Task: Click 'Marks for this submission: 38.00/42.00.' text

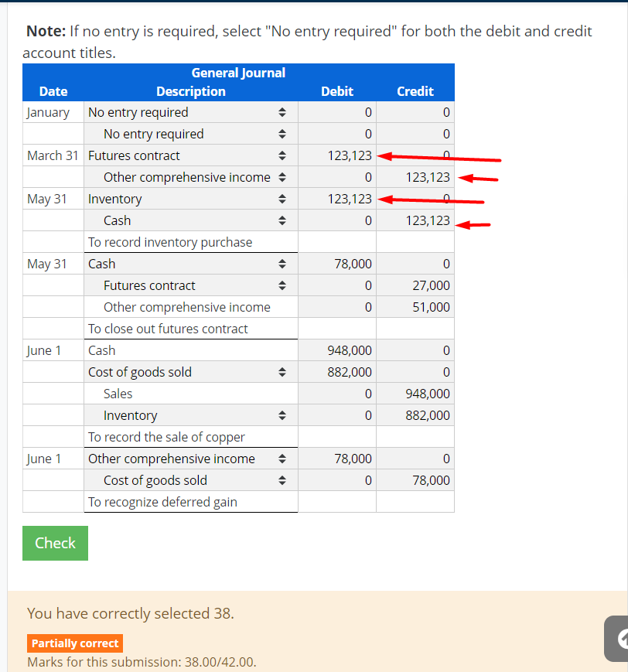Action: 142,662
